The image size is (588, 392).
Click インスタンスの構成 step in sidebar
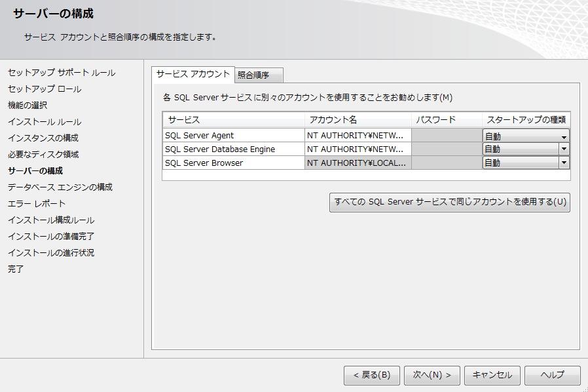43,138
